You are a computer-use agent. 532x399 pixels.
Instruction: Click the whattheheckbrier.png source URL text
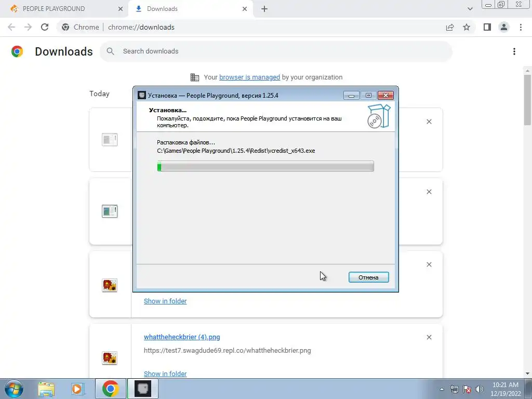click(228, 351)
